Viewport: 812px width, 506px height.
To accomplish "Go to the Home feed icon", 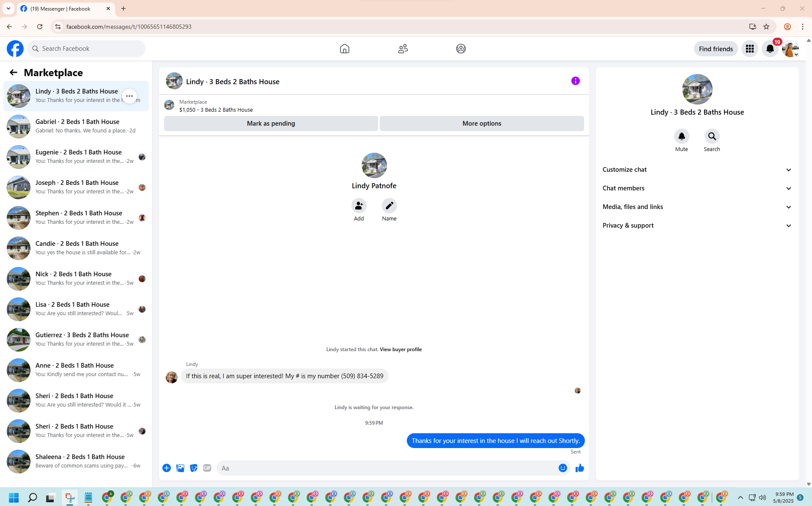I will click(x=345, y=49).
